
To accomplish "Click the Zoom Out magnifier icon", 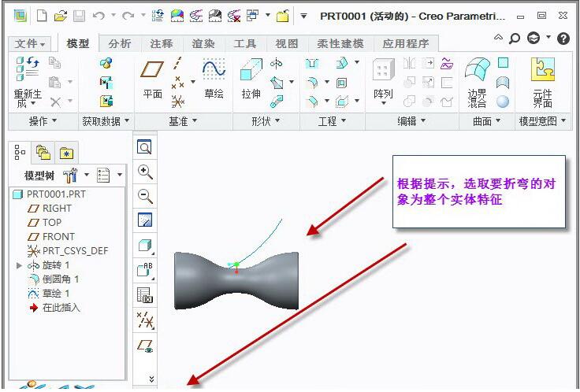I will (145, 196).
